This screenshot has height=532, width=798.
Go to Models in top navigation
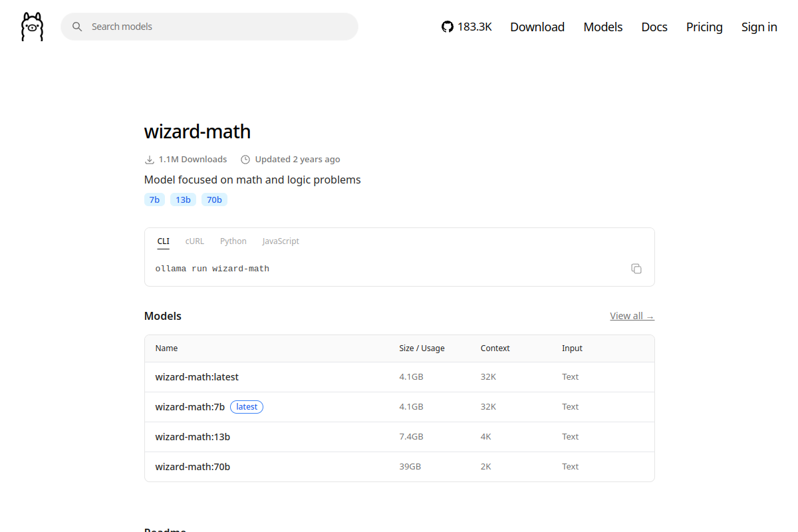[603, 27]
